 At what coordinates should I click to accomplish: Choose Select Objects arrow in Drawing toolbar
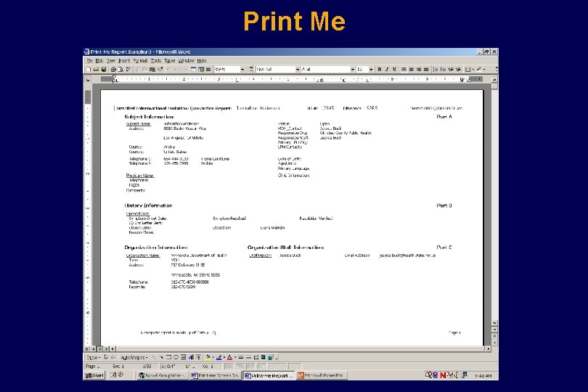pos(106,357)
